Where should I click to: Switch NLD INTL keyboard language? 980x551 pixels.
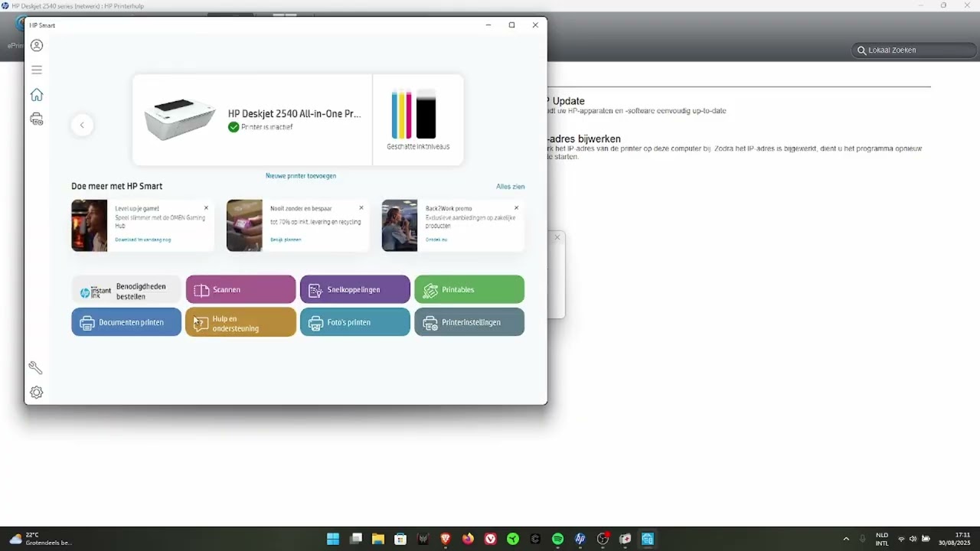click(x=882, y=539)
